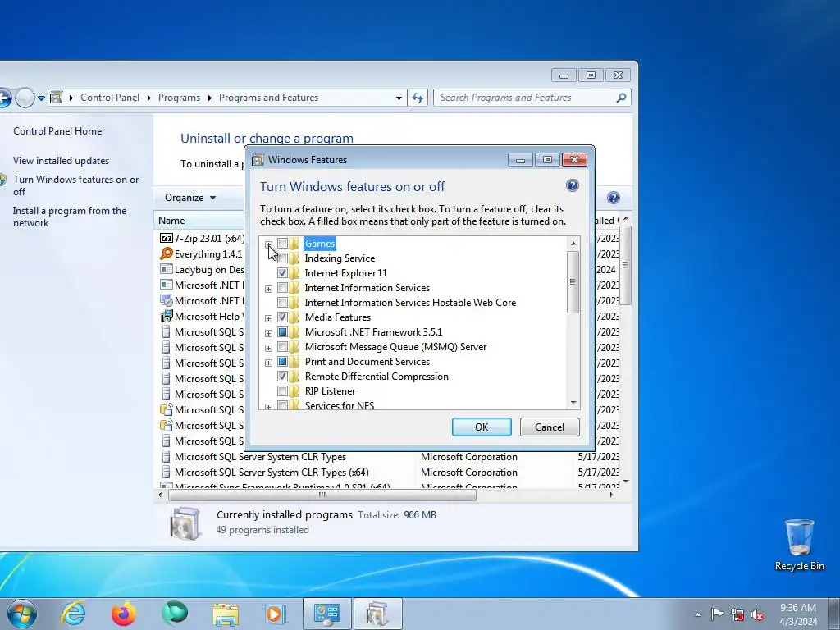
Task: Enable the Games feature checkbox
Action: coord(282,243)
